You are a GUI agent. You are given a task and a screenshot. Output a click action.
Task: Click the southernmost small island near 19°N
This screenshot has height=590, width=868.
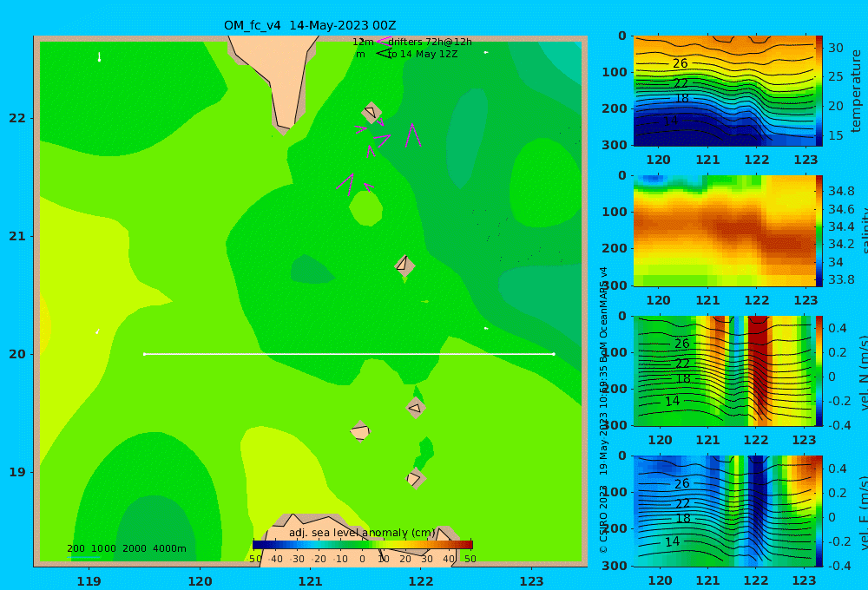pyautogui.click(x=415, y=478)
